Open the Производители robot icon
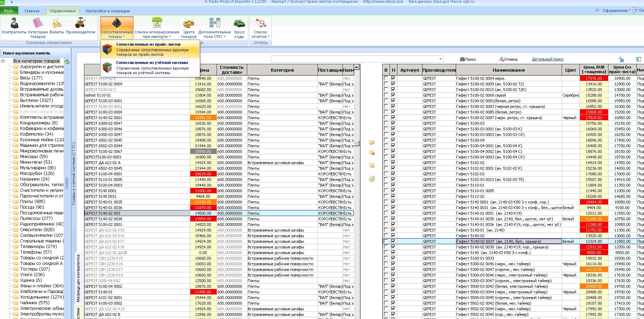Viewport: 644px width, 319px height. click(x=81, y=27)
